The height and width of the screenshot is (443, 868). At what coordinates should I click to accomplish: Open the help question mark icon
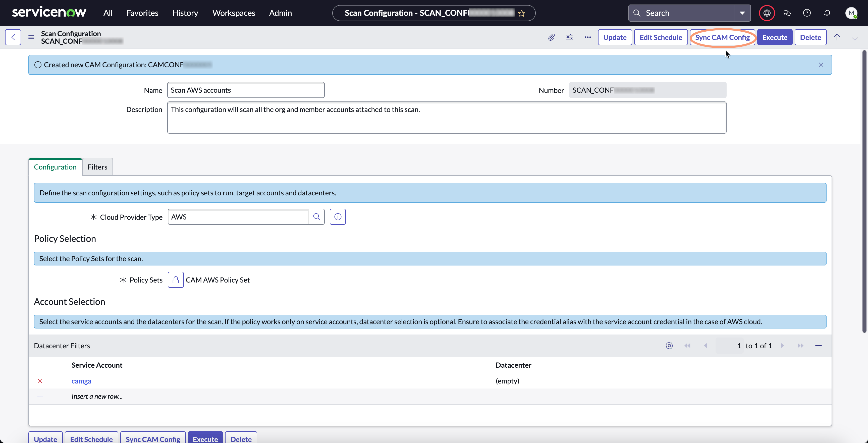(x=807, y=13)
